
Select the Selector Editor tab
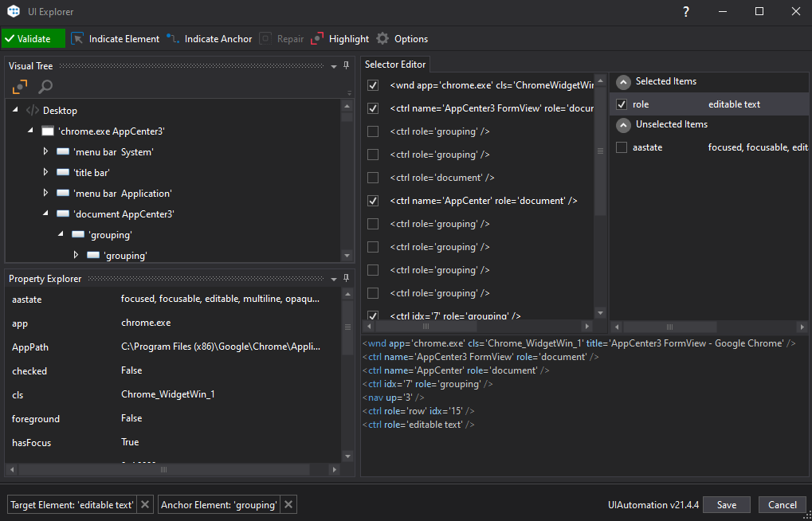(x=395, y=65)
